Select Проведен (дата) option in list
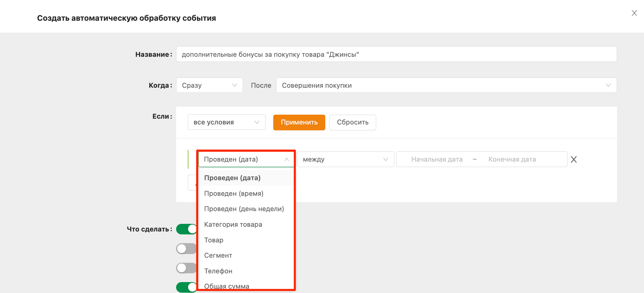Viewport: 644px width, 293px height. tap(246, 178)
